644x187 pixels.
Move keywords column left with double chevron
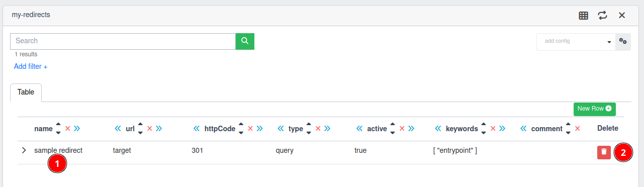coord(438,129)
